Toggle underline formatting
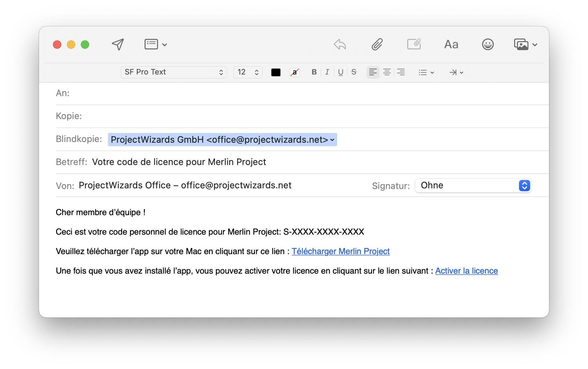The height and width of the screenshot is (369, 588). pyautogui.click(x=340, y=72)
